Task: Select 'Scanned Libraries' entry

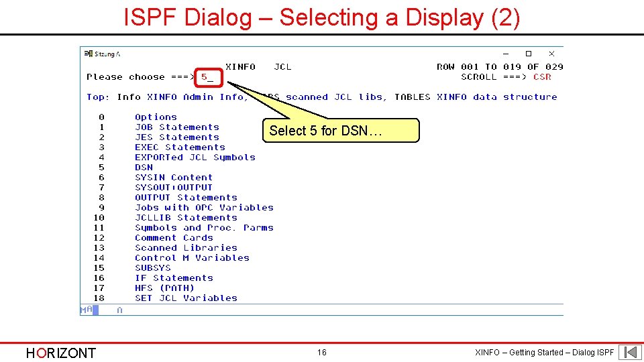Action: point(186,248)
